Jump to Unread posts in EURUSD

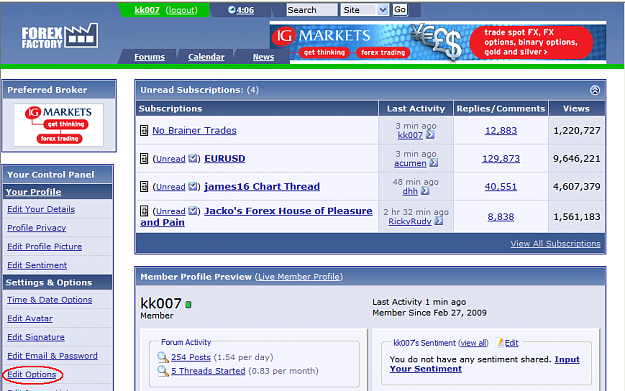click(x=171, y=159)
